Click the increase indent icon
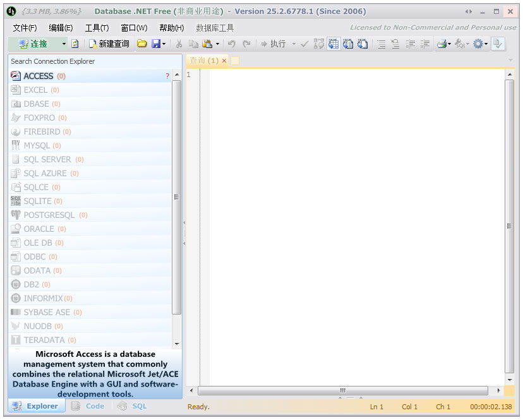The height and width of the screenshot is (420, 523). 411,44
